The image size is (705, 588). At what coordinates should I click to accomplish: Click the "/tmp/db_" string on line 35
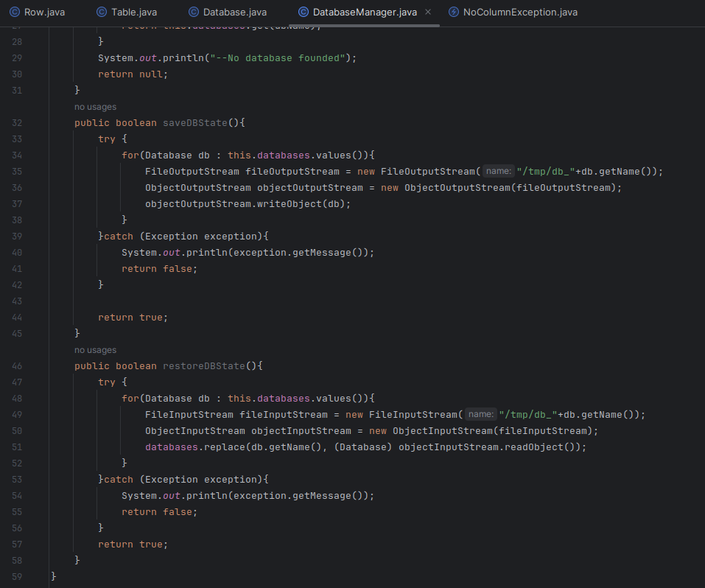[546, 172]
